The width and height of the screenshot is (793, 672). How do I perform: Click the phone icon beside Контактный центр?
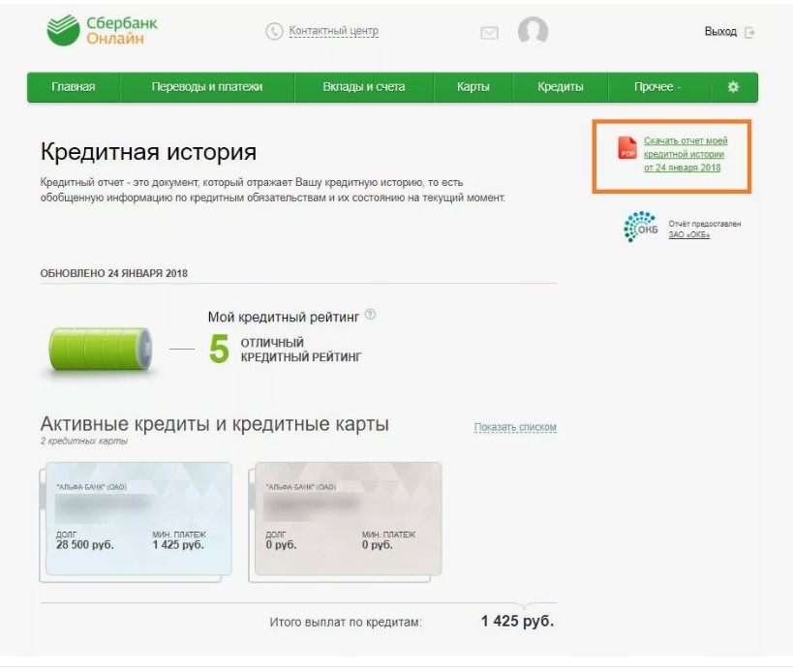(x=274, y=31)
